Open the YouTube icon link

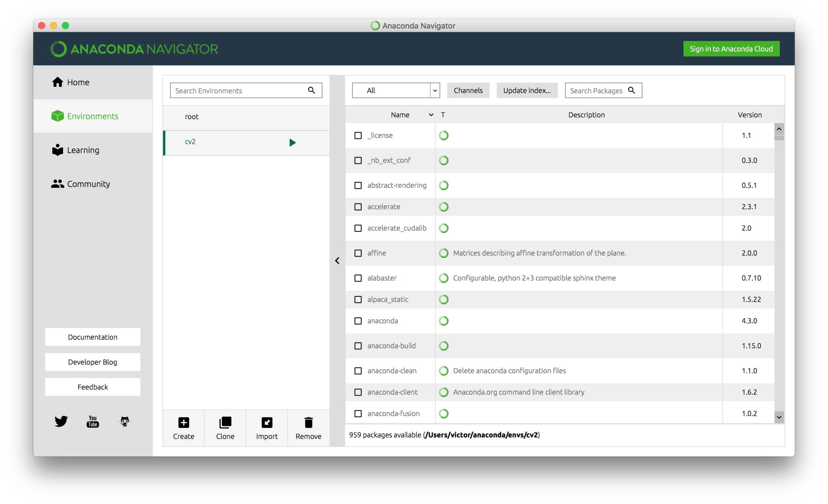tap(93, 421)
